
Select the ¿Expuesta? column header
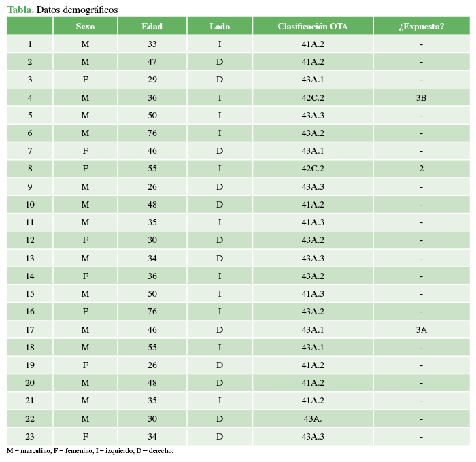[x=422, y=27]
